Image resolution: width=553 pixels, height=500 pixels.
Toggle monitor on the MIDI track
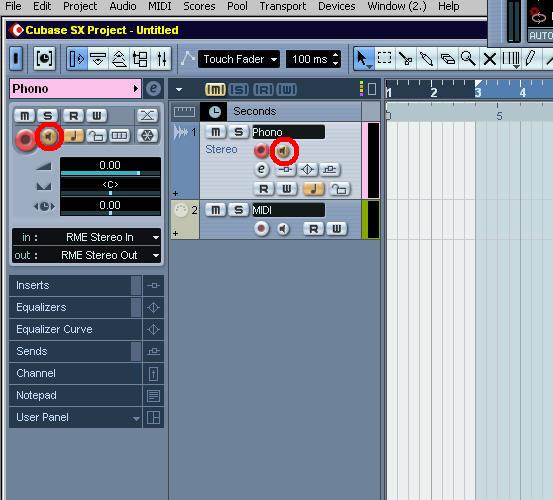[283, 229]
